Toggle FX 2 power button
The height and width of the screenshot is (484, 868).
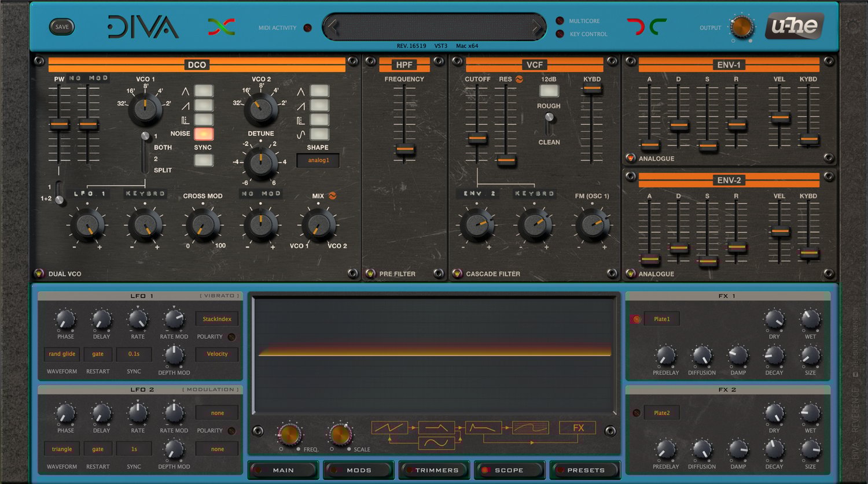tap(636, 413)
